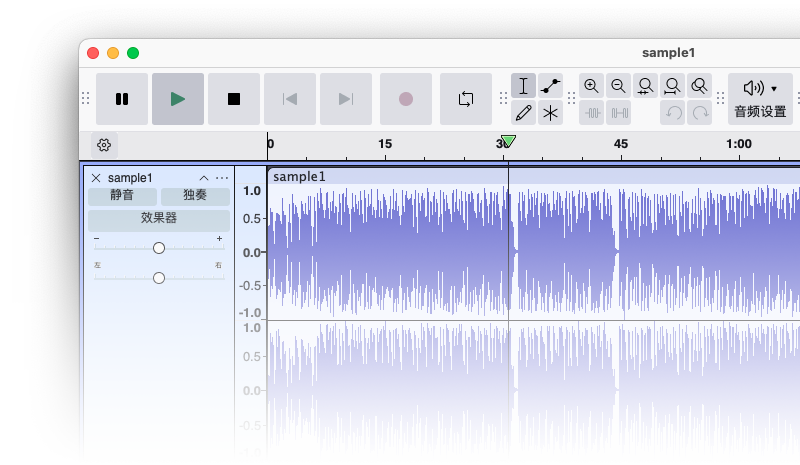Open sample1 track's three-dot menu
Viewport: 800px width, 465px height.
click(222, 178)
